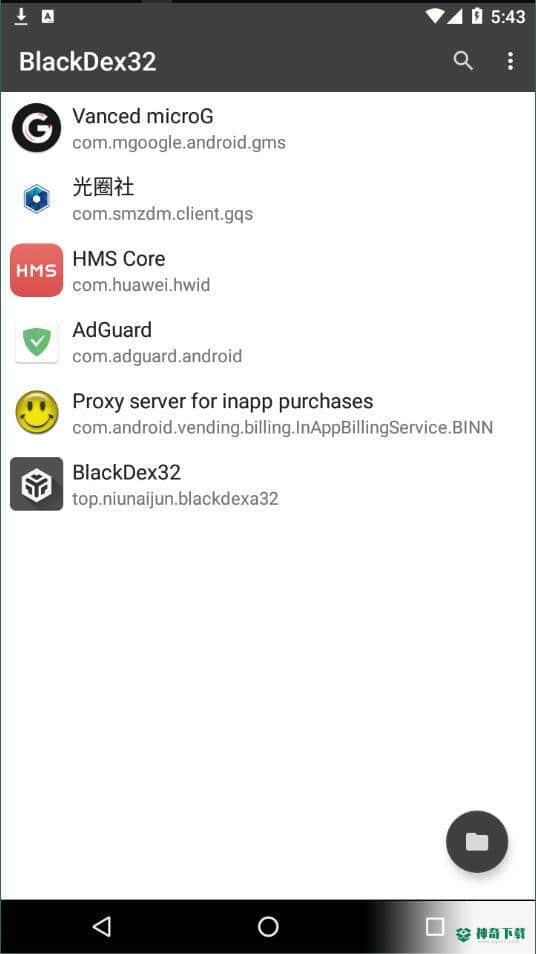Choose the Vanced microG title
Image resolution: width=536 pixels, height=954 pixels.
(x=143, y=116)
